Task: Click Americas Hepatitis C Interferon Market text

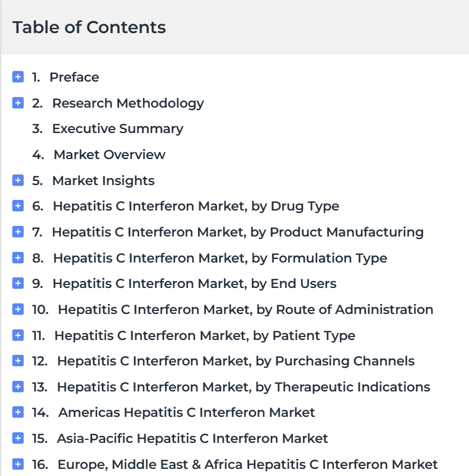Action: (x=186, y=412)
